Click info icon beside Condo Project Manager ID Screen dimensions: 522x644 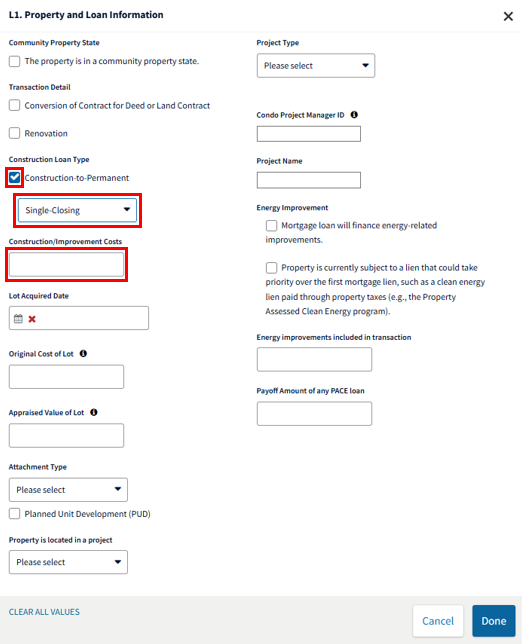tap(354, 115)
